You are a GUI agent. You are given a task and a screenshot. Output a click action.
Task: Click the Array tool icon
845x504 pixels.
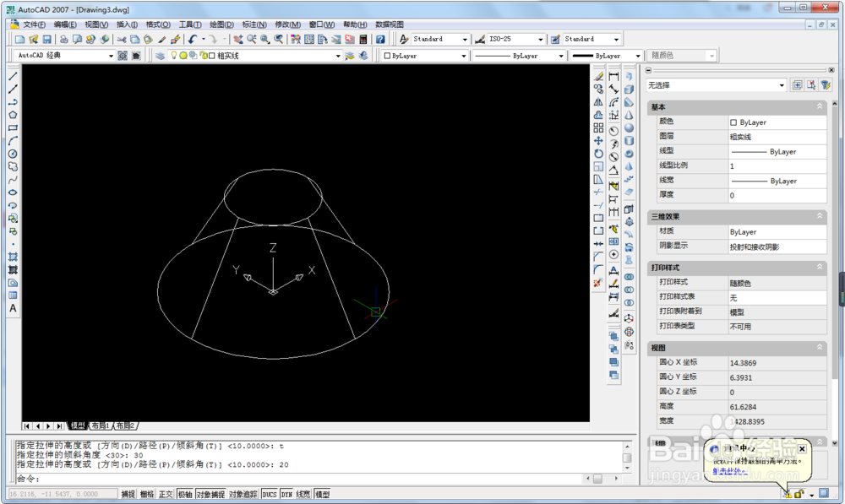(599, 128)
